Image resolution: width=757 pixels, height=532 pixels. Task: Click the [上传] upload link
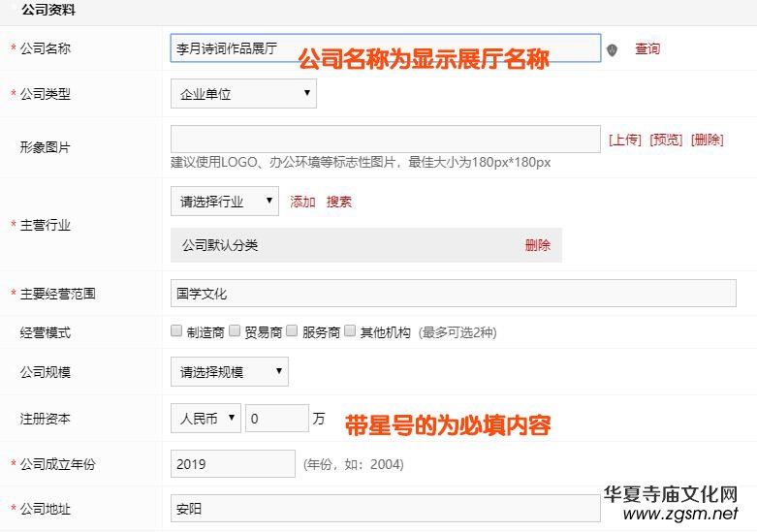coord(625,140)
